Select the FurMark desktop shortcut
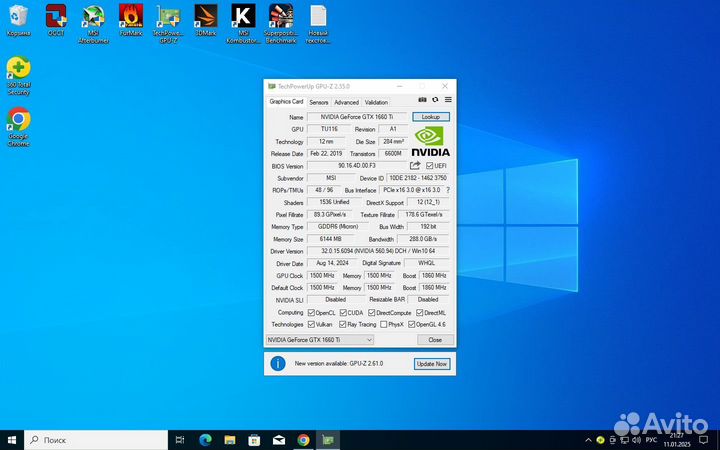 pos(131,21)
